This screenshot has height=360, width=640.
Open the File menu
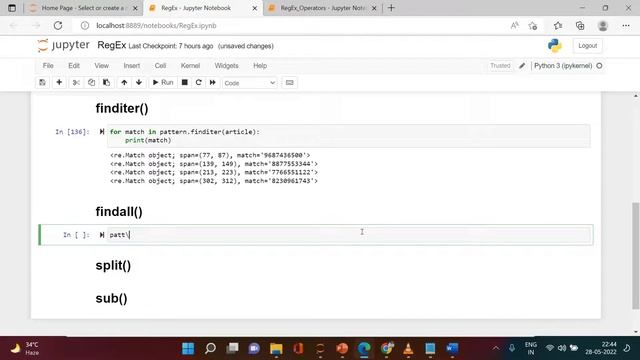(48, 66)
